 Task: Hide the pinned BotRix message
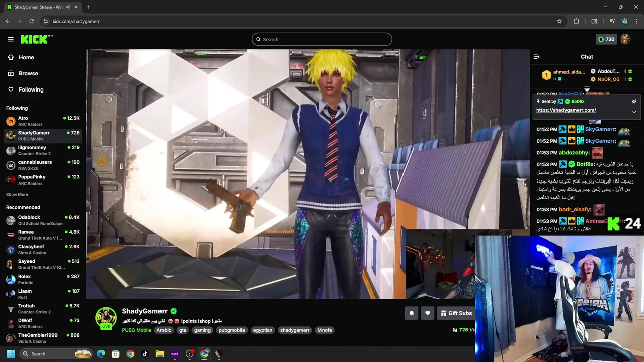coord(634,101)
